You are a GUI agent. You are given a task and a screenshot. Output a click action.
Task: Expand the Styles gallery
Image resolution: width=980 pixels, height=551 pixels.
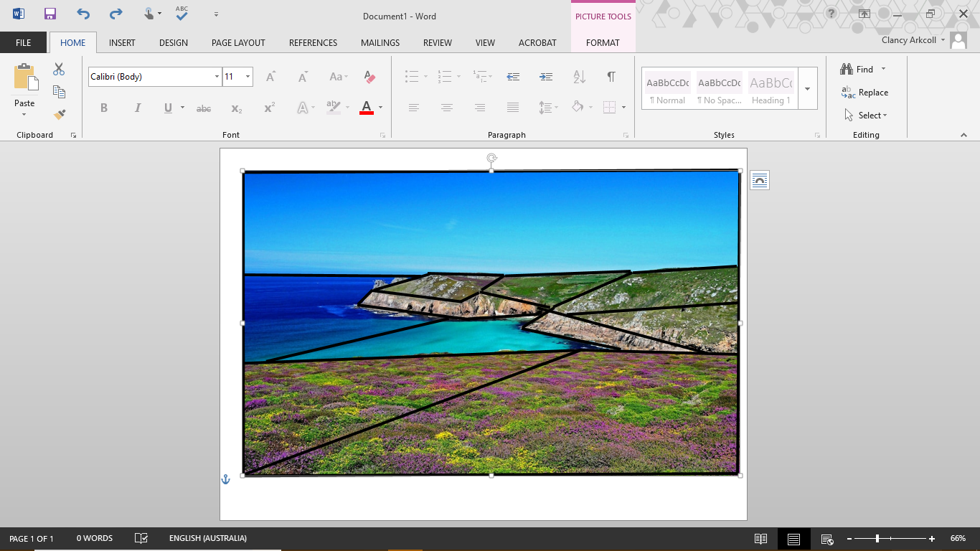pyautogui.click(x=808, y=89)
